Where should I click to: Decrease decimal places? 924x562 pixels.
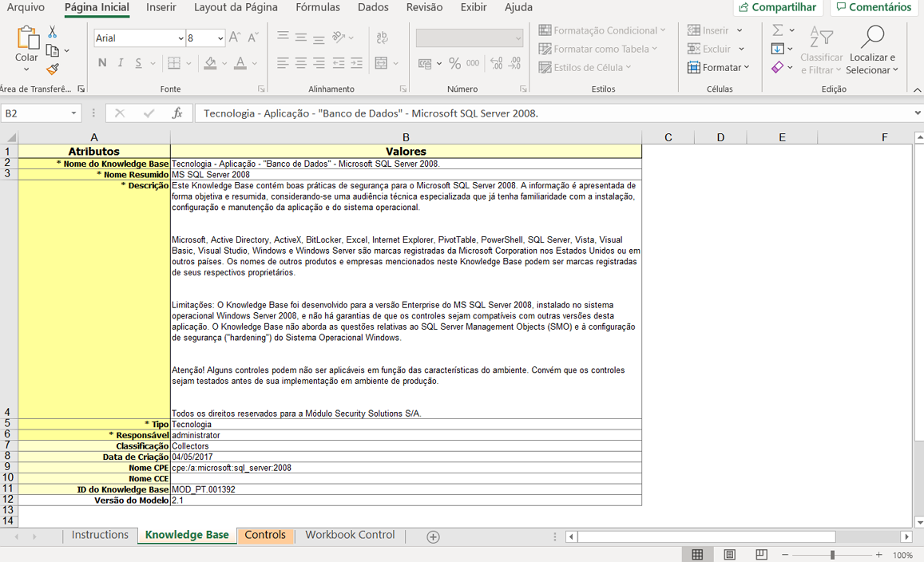(515, 63)
